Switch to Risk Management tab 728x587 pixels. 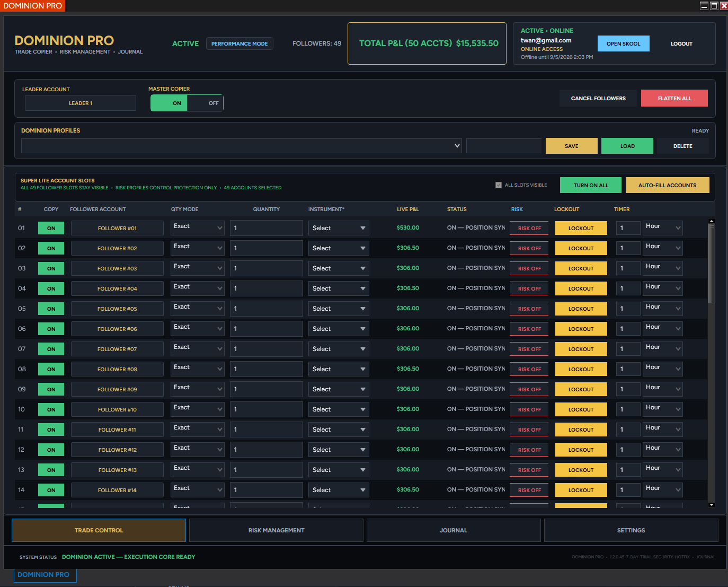(x=276, y=530)
